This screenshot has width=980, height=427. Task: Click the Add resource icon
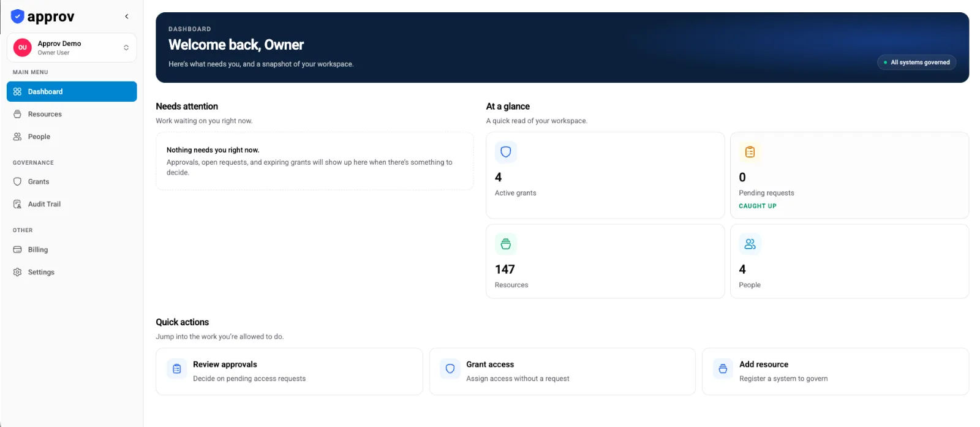pyautogui.click(x=723, y=369)
